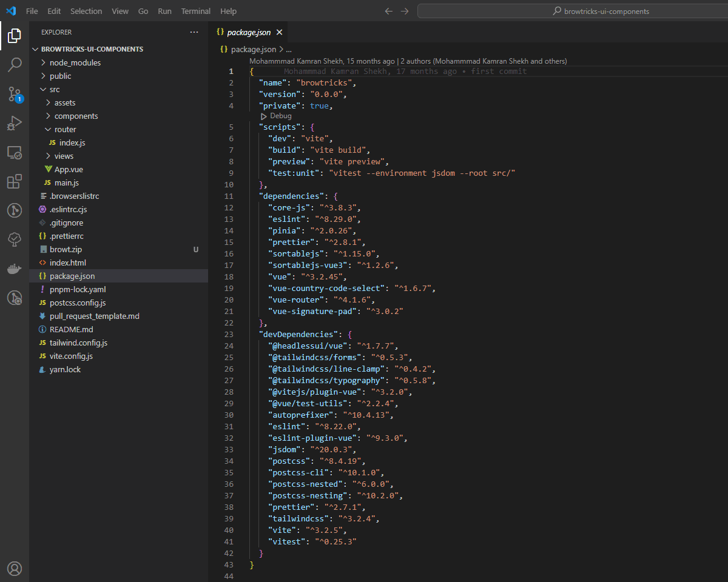Close the package.json editor tab
This screenshot has width=728, height=582.
(x=279, y=32)
